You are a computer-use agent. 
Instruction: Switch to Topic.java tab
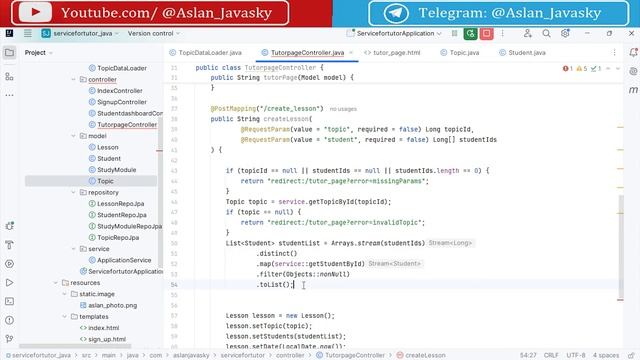[460, 53]
